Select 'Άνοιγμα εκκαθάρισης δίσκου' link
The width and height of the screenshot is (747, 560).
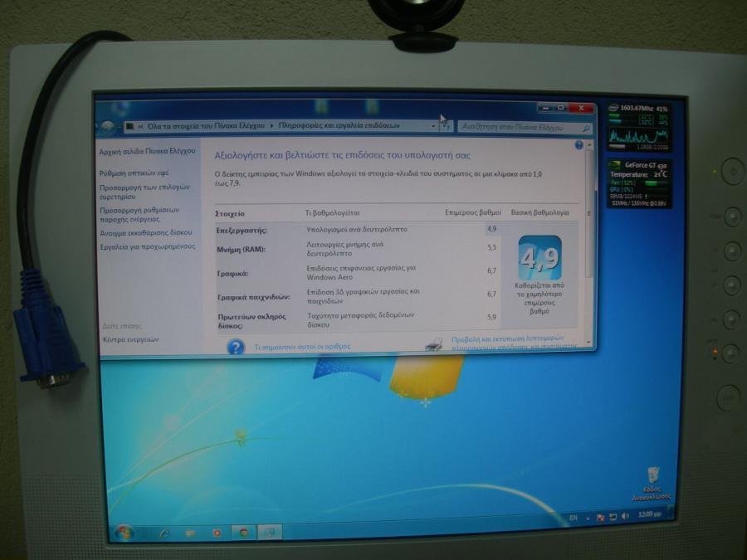pos(146,232)
